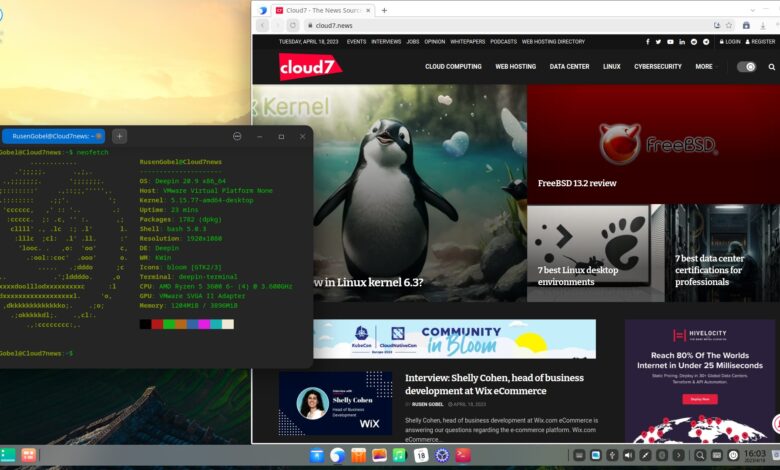Click the Hivelocity ad red button
This screenshot has height=470, width=780.
(700, 399)
